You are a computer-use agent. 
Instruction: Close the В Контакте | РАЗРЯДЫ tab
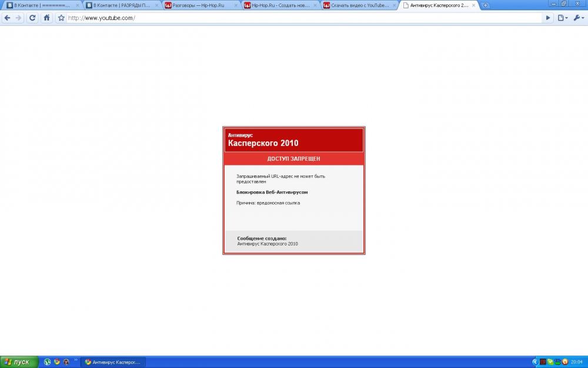157,5
